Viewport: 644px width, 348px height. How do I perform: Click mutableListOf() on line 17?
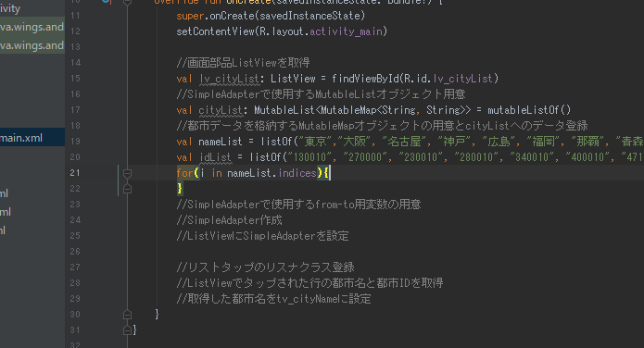(x=529, y=110)
